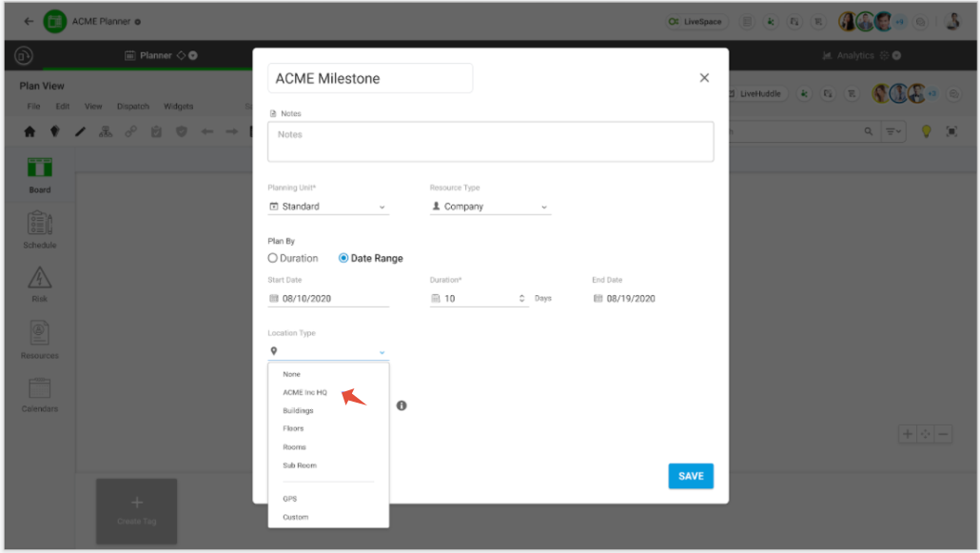
Task: Open the File menu
Action: (x=33, y=107)
